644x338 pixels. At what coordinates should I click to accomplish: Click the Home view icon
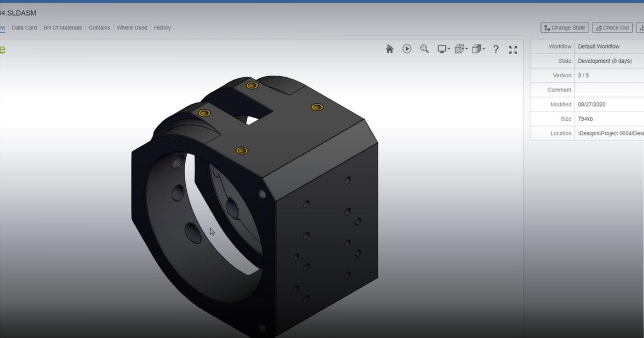pos(389,49)
